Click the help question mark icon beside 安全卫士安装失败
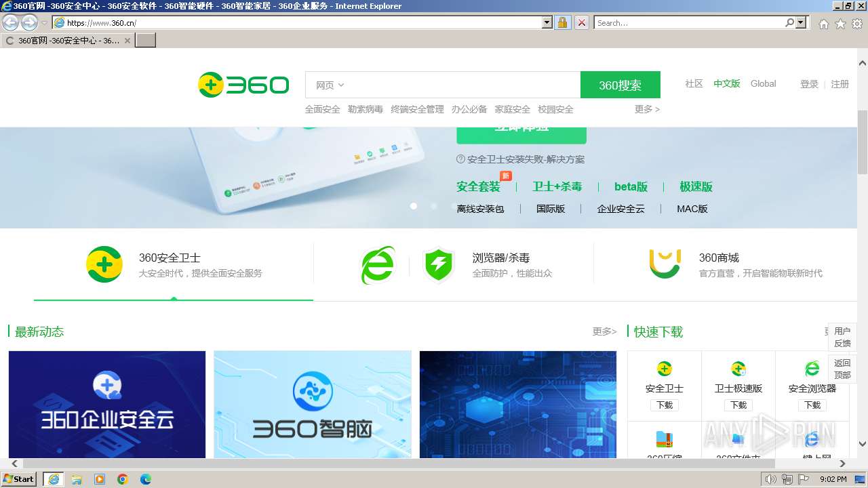Screen dimensions: 868x488 click(x=461, y=159)
